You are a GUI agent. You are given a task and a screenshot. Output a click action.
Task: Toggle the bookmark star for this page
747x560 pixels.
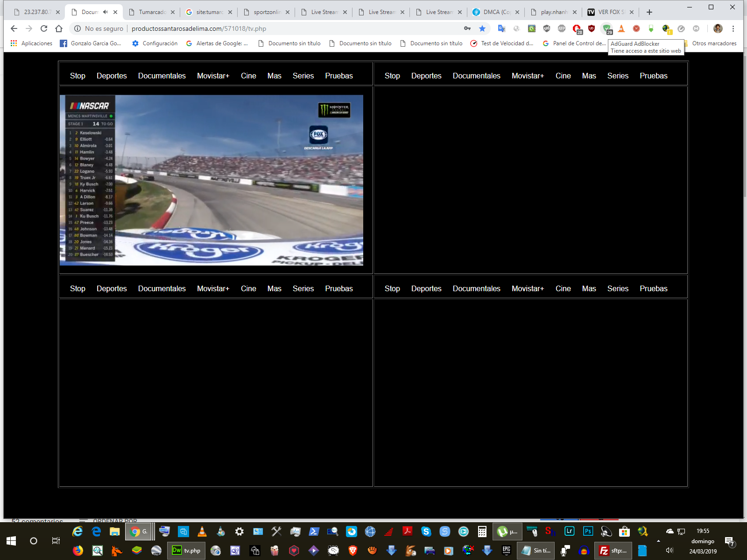click(x=482, y=29)
